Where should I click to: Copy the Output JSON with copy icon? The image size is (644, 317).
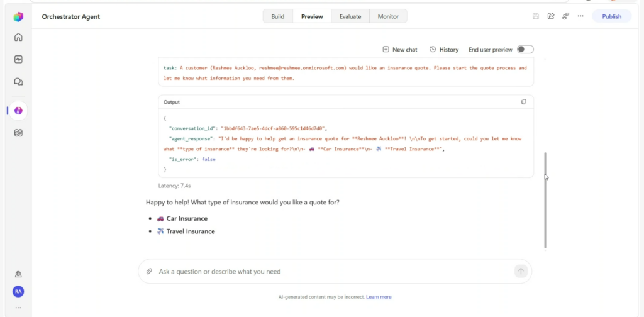tap(524, 102)
